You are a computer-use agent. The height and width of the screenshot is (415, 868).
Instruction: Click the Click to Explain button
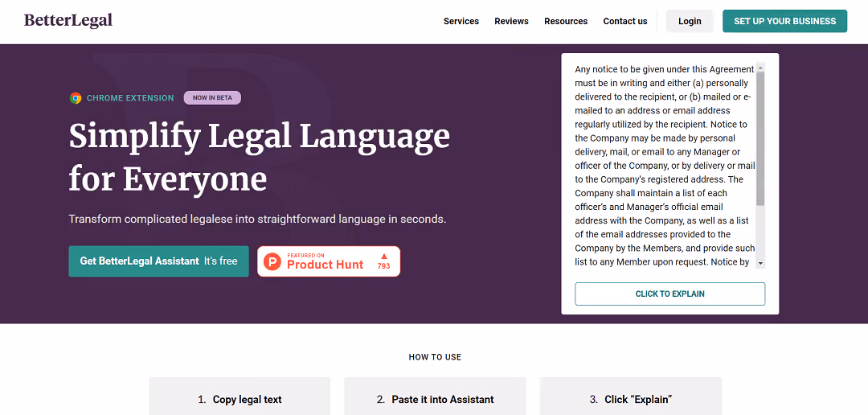pos(669,294)
